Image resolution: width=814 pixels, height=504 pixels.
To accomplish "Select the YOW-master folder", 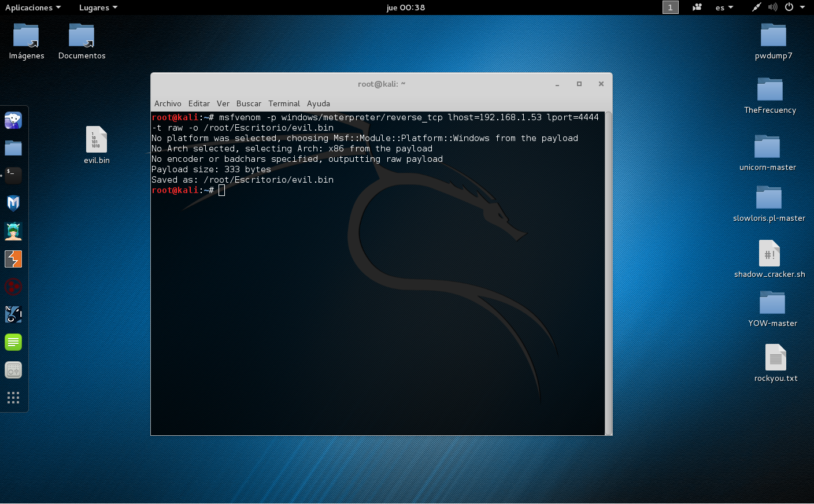I will click(x=772, y=309).
